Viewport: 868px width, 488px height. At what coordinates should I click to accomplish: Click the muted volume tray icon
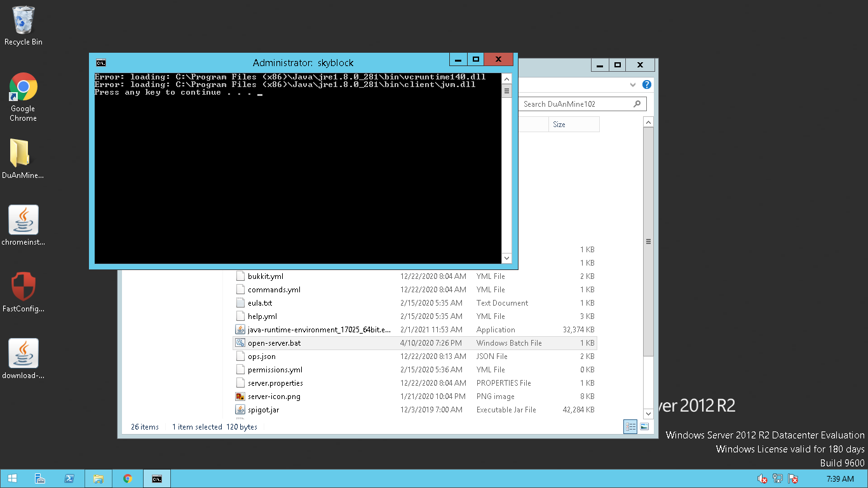point(762,478)
